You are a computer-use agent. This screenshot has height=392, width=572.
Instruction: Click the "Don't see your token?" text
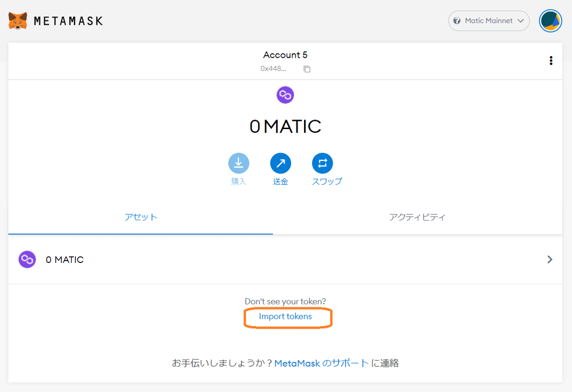pos(285,302)
